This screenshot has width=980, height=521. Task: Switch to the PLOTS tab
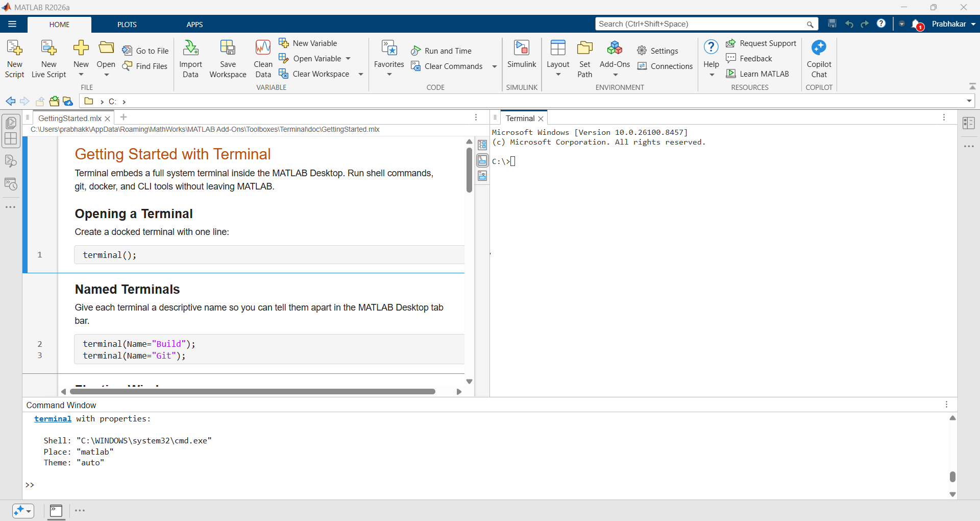[127, 25]
